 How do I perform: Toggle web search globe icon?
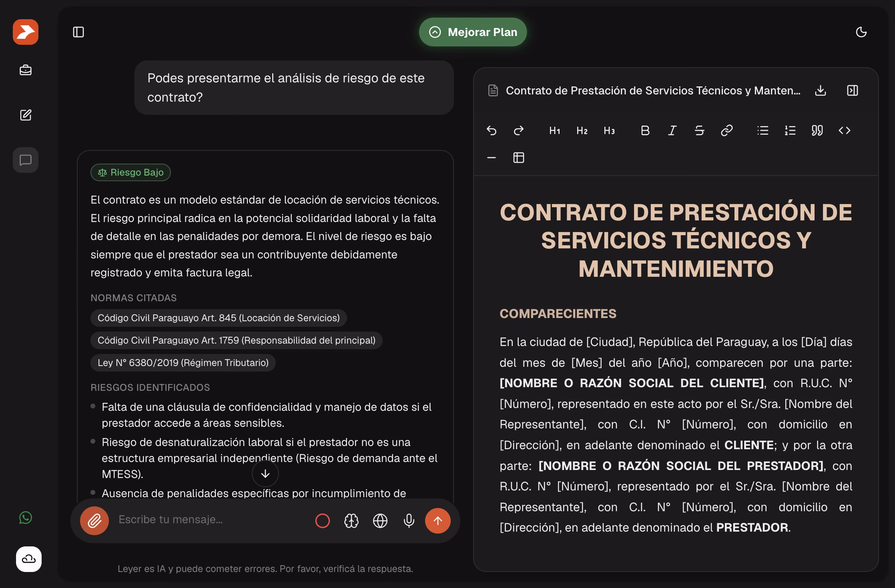click(x=380, y=521)
